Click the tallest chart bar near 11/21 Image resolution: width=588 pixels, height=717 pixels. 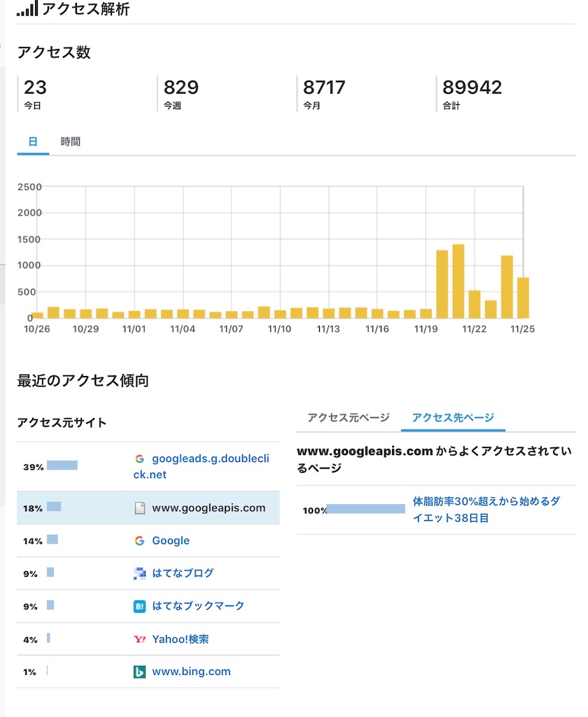pos(458,281)
